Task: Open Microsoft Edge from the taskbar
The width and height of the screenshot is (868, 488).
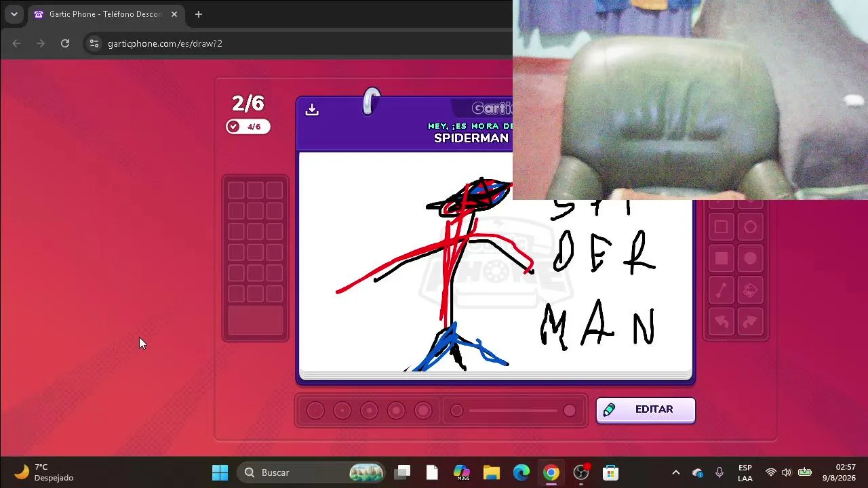Action: tap(521, 472)
